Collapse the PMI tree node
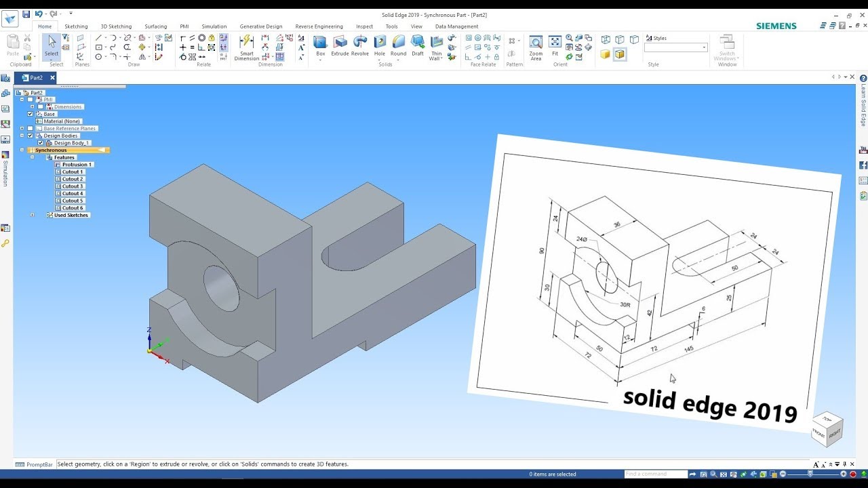868x488 pixels. 22,100
